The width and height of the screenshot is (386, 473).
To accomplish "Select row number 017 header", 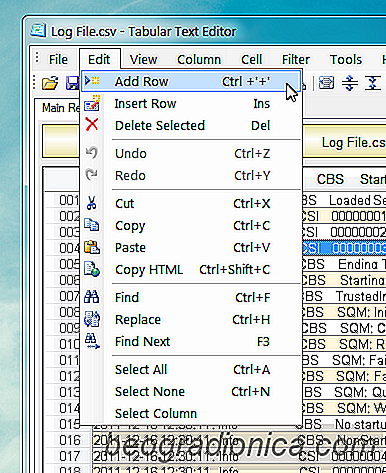I will click(x=70, y=456).
